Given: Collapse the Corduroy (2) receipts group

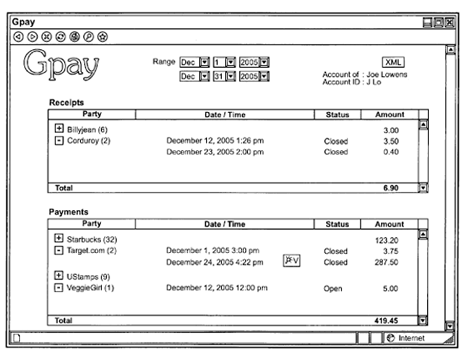Looking at the screenshot, I should tap(59, 141).
